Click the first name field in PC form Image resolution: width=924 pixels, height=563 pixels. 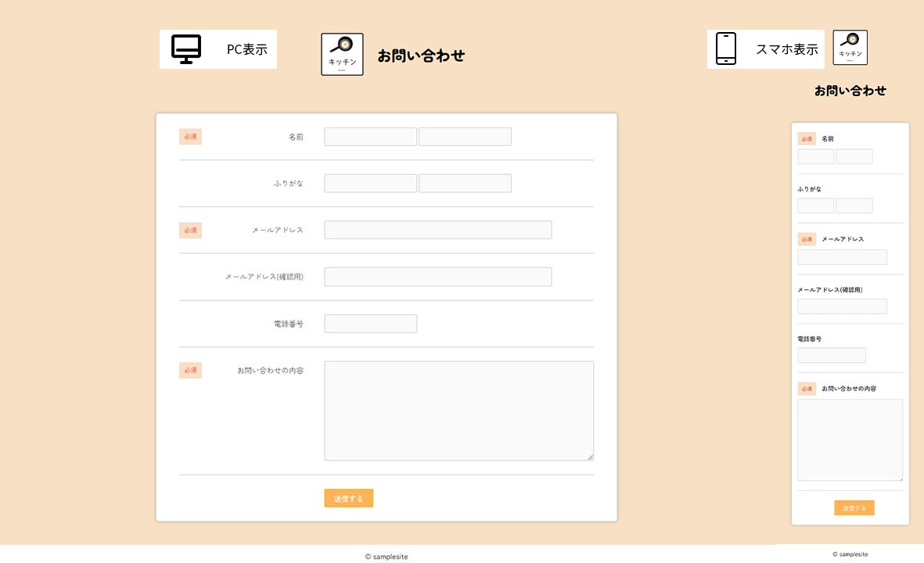(371, 137)
